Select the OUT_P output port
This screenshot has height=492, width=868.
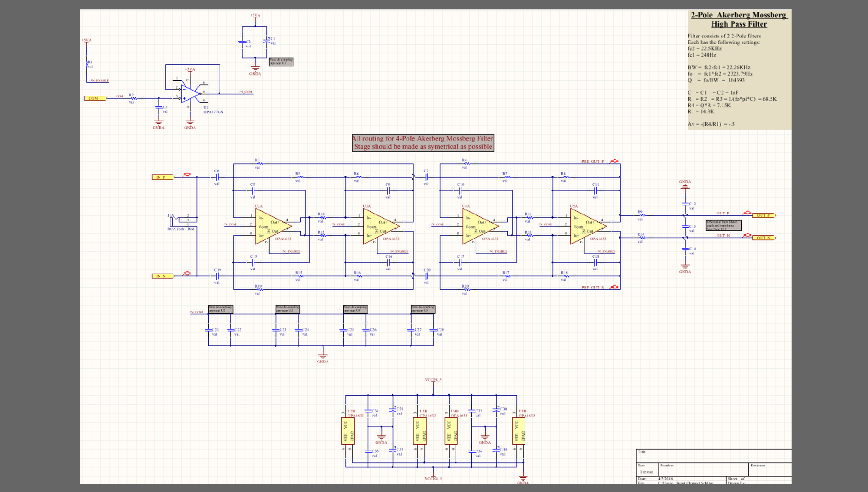(x=764, y=215)
